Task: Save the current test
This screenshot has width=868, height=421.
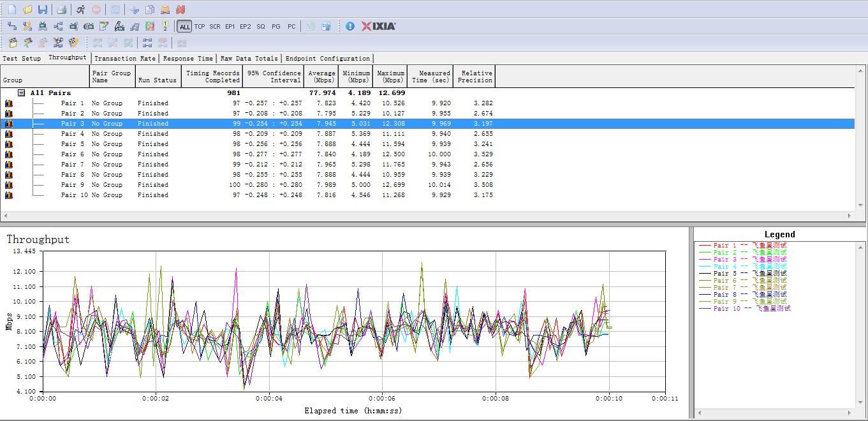Action: coord(43,10)
